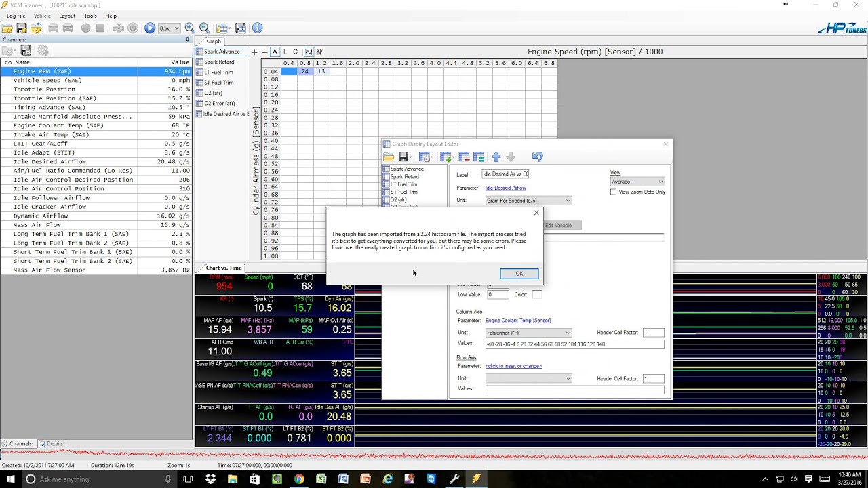Click the teal-marked graph icon in editor toolbar
The height and width of the screenshot is (488, 868).
tap(478, 157)
